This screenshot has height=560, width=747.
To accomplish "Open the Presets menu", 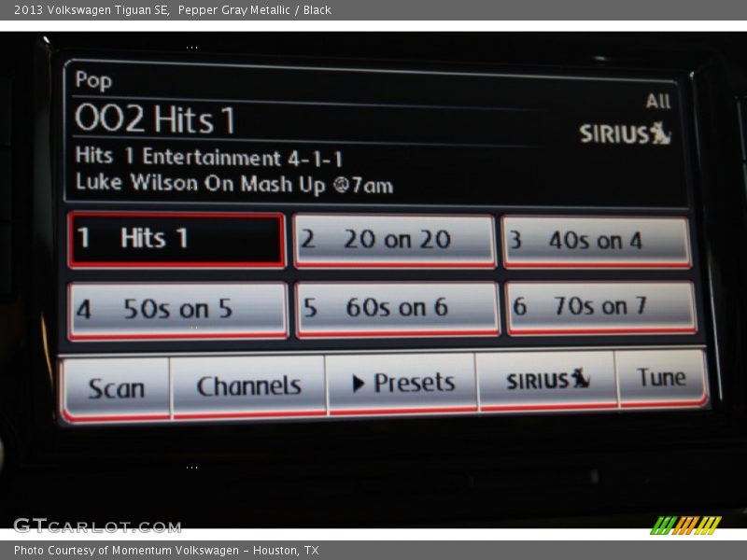I will click(402, 383).
